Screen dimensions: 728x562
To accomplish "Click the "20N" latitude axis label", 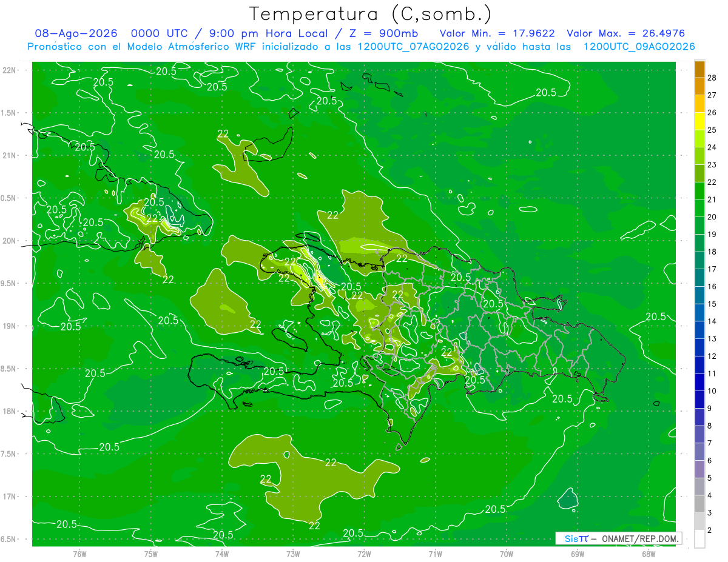I will click(9, 241).
